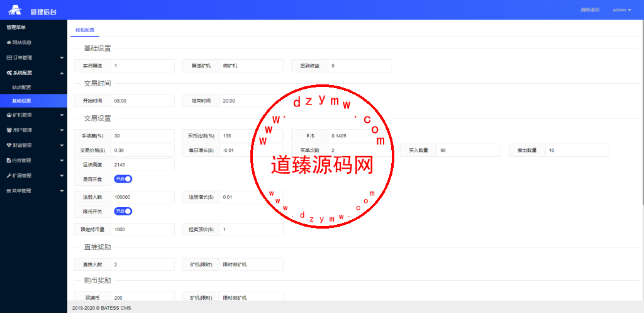Click the card icon beside 订单管理
Viewport: 644px width, 313px height.
click(x=9, y=57)
